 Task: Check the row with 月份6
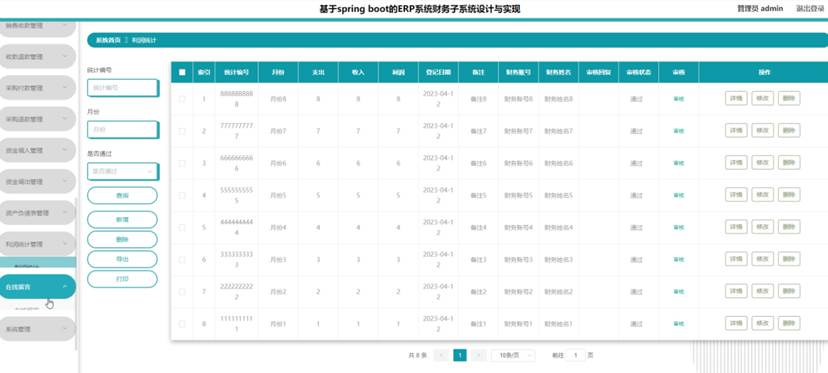[182, 163]
